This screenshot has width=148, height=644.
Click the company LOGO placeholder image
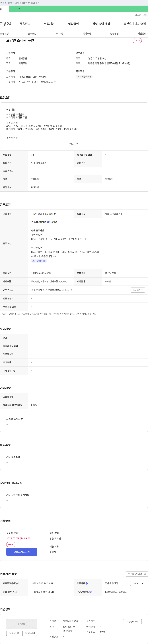click(21, 624)
